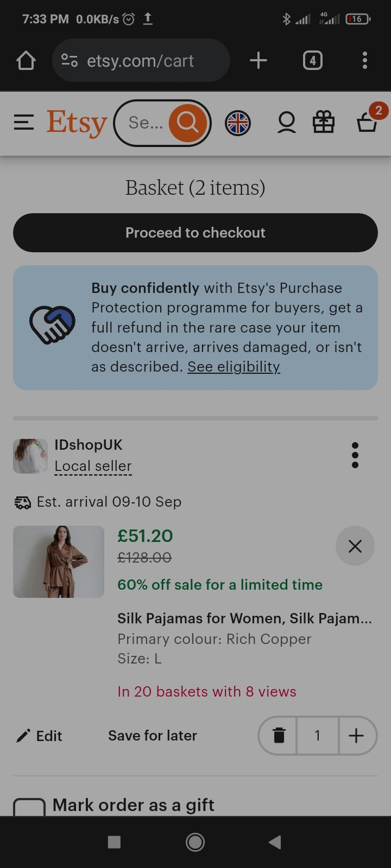This screenshot has width=391, height=868.
Task: Open the UK flag region settings
Action: (x=238, y=123)
